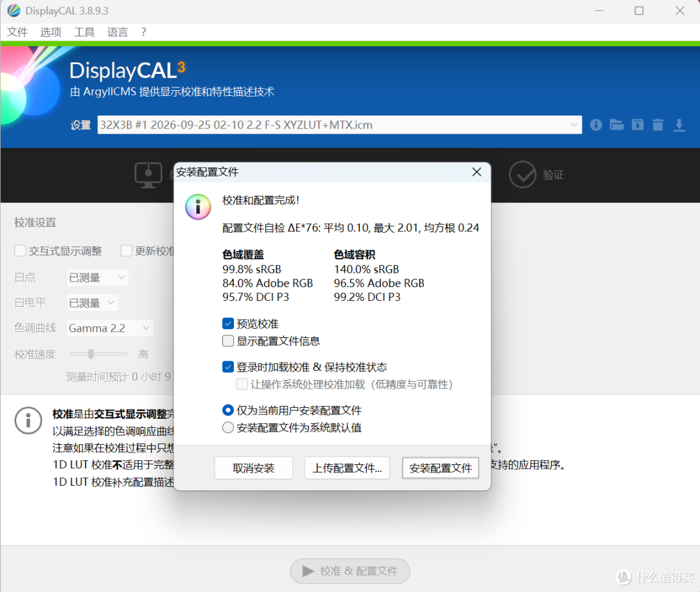
Task: Click the 95.7% DCI P3 coverage value
Action: click(256, 297)
